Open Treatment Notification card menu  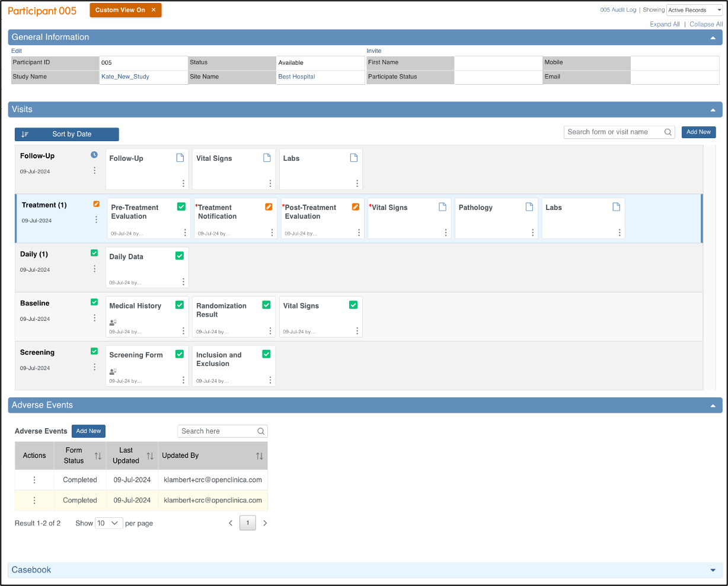(x=272, y=233)
